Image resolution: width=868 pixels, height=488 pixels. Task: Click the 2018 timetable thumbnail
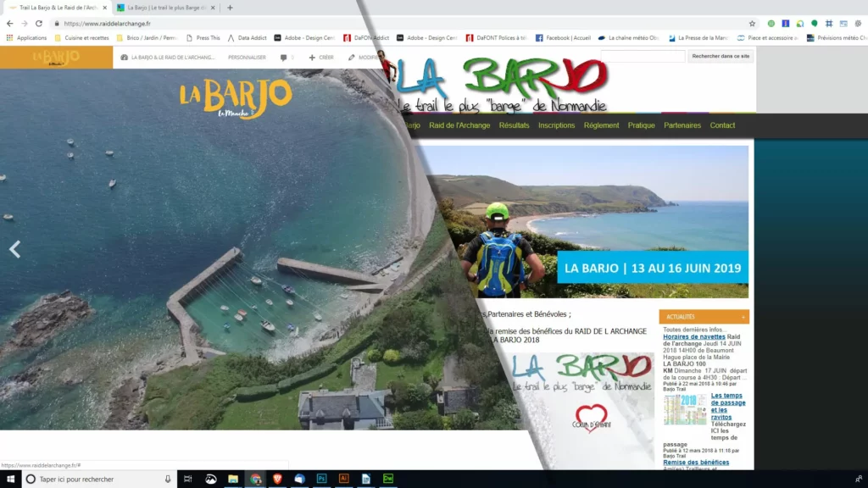click(x=685, y=409)
